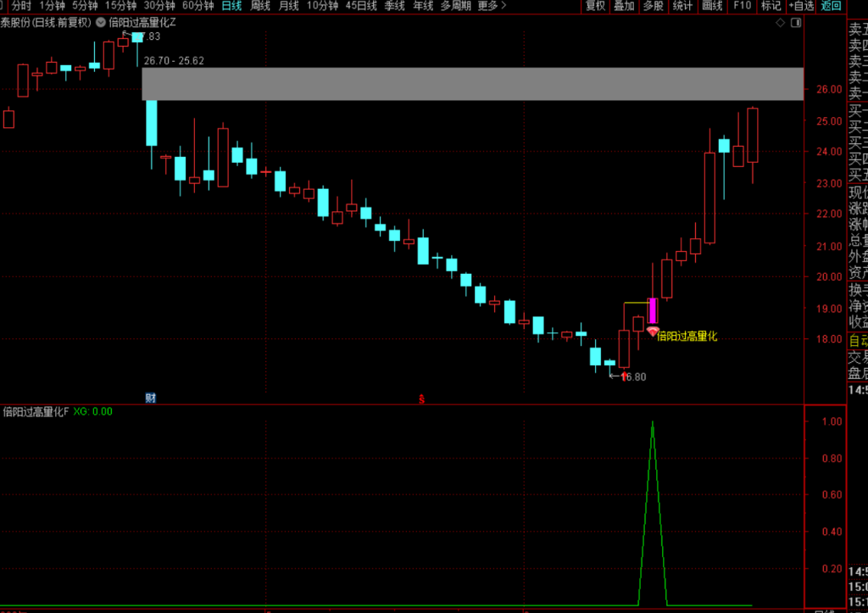This screenshot has width=868, height=613.
Task: Click the magenta candlestick on the chart
Action: tap(653, 310)
